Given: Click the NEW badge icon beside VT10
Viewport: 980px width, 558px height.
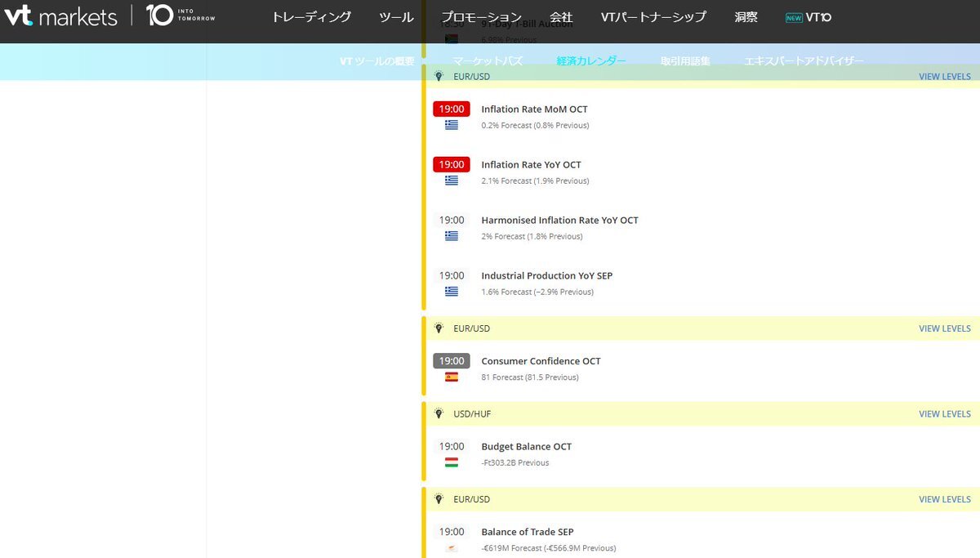Looking at the screenshot, I should (794, 17).
